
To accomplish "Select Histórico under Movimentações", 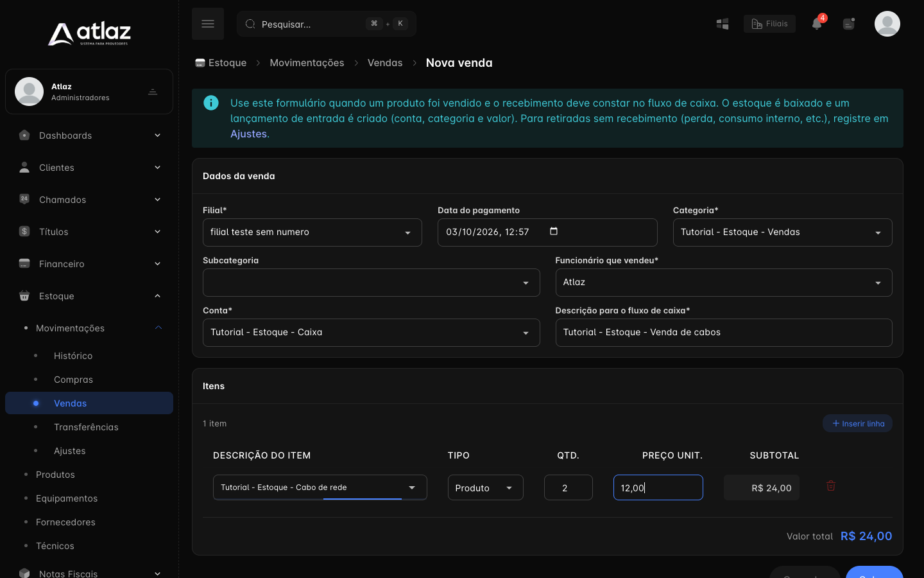I will 73,356.
